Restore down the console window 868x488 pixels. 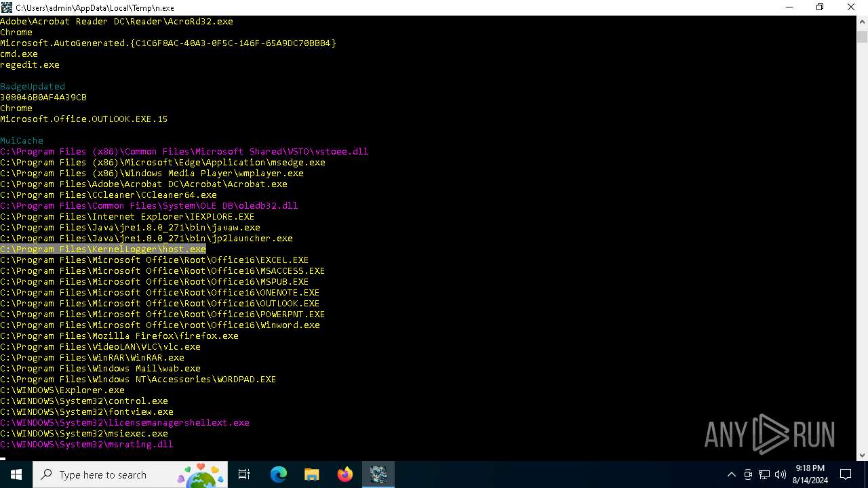[820, 7]
